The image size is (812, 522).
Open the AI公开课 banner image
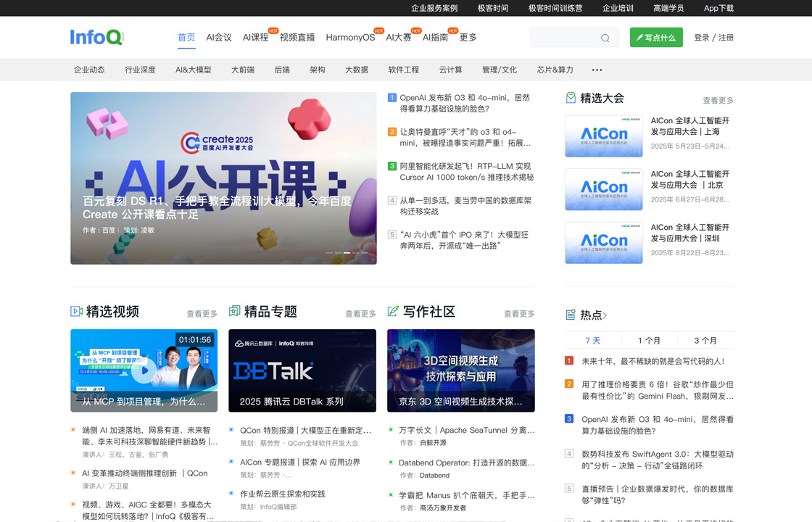(224, 178)
